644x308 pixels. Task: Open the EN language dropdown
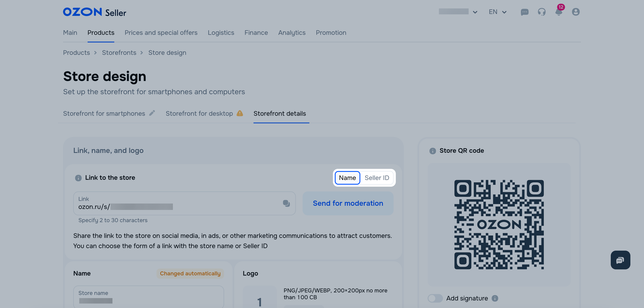point(497,12)
